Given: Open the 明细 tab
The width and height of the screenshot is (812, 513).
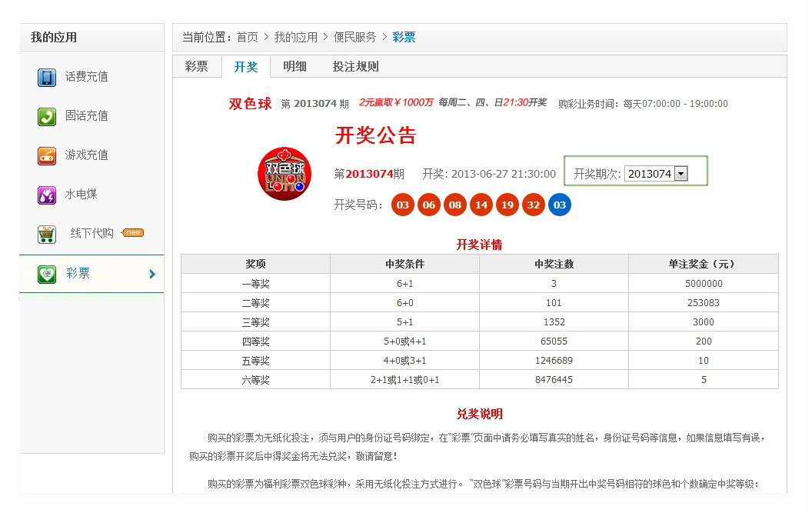Looking at the screenshot, I should click(x=295, y=66).
